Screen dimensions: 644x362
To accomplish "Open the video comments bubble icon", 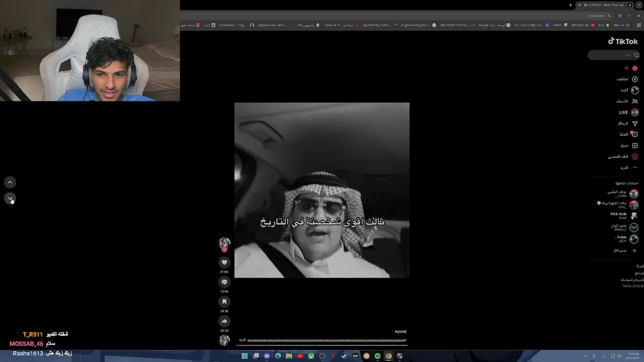I will tap(224, 282).
